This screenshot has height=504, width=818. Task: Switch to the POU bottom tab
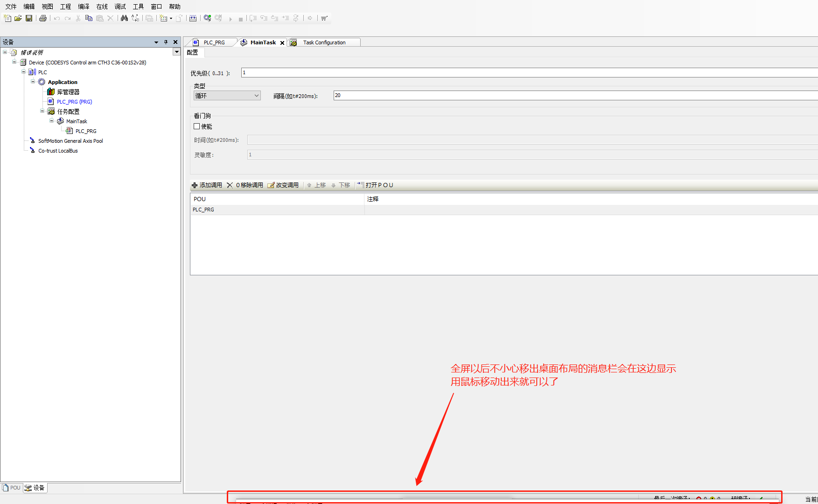[12, 488]
